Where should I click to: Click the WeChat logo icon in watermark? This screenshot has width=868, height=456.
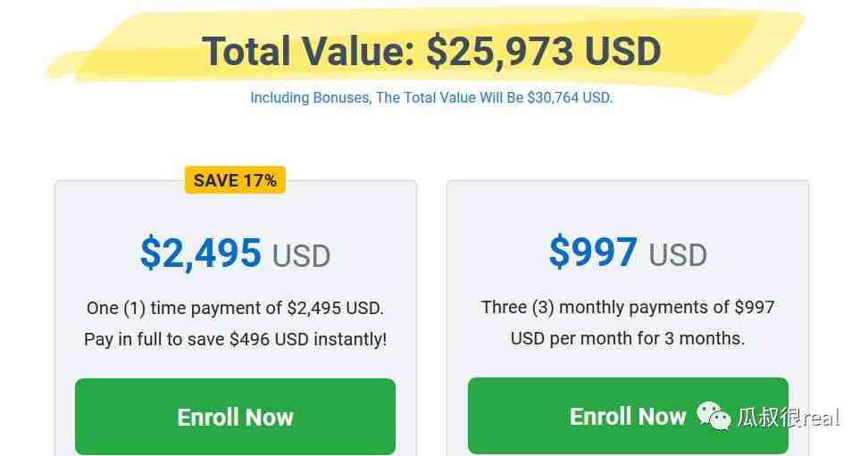tap(714, 414)
